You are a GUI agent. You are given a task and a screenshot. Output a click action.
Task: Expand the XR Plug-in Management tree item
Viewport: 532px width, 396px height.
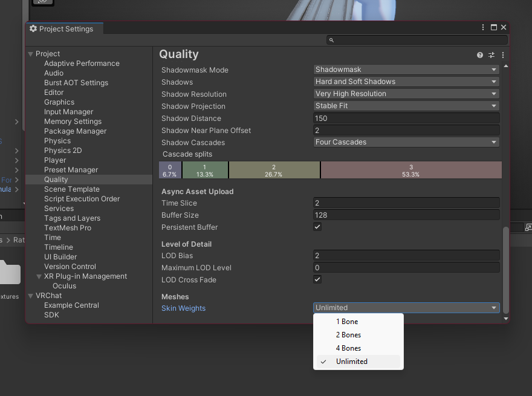[39, 277]
